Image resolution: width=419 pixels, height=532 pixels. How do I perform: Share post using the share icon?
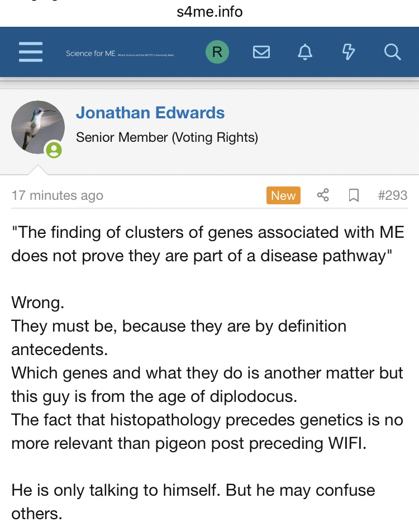323,195
